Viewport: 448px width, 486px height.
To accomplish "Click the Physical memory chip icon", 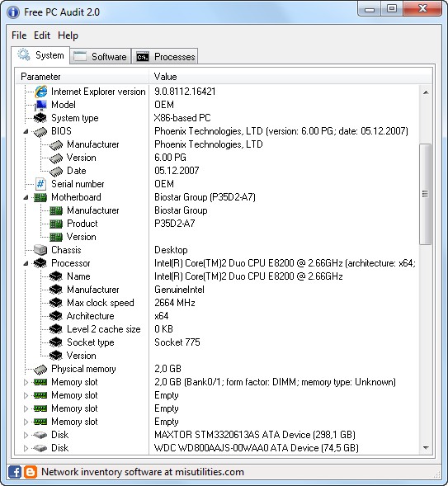I will [40, 369].
